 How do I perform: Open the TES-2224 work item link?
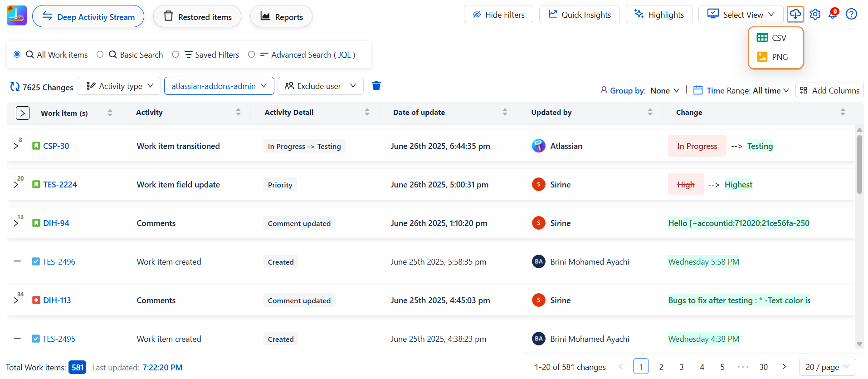click(x=60, y=185)
